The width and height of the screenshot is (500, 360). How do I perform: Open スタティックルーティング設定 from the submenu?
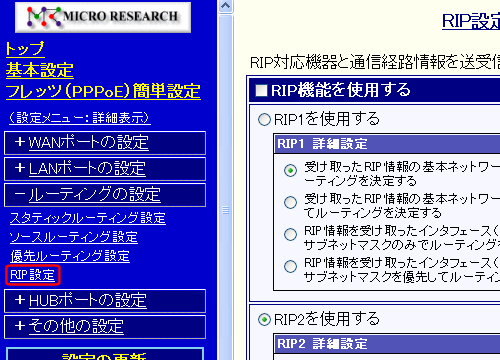click(88, 218)
